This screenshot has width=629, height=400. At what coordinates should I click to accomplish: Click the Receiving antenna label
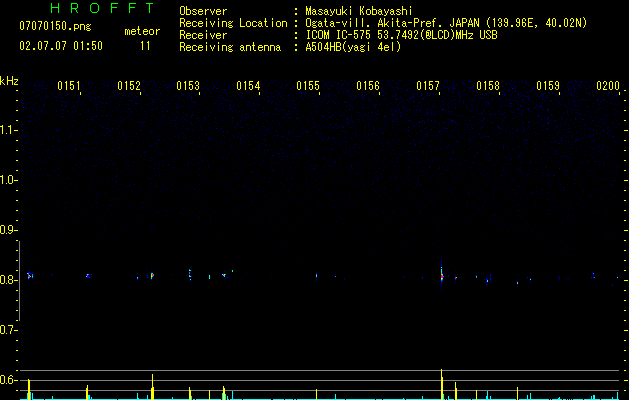[x=230, y=47]
